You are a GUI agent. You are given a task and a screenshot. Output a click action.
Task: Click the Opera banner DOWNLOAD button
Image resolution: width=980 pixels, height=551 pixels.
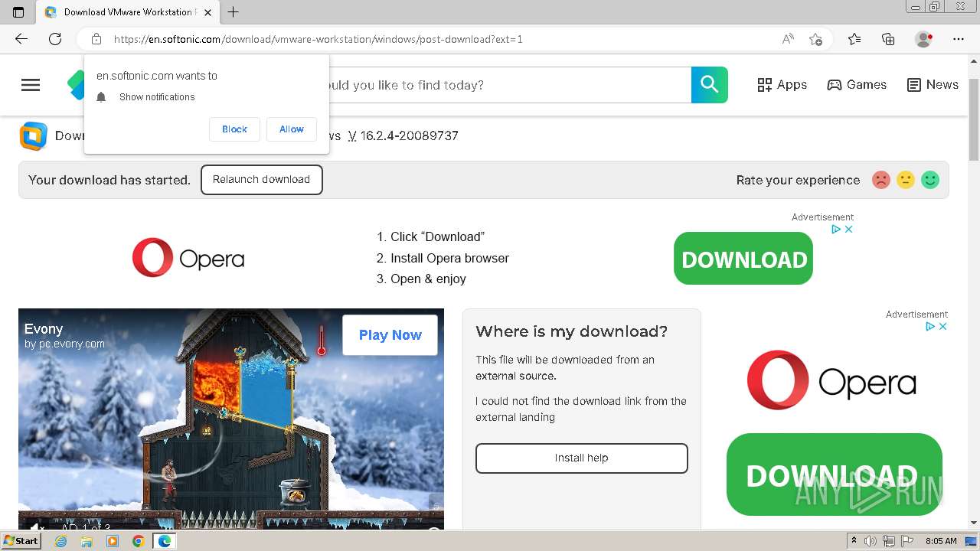[743, 259]
